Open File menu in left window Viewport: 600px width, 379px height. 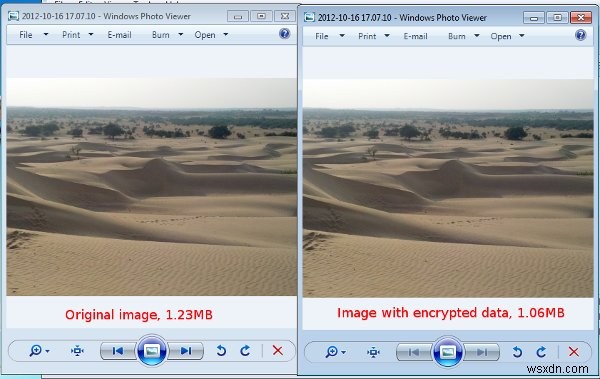pyautogui.click(x=26, y=35)
